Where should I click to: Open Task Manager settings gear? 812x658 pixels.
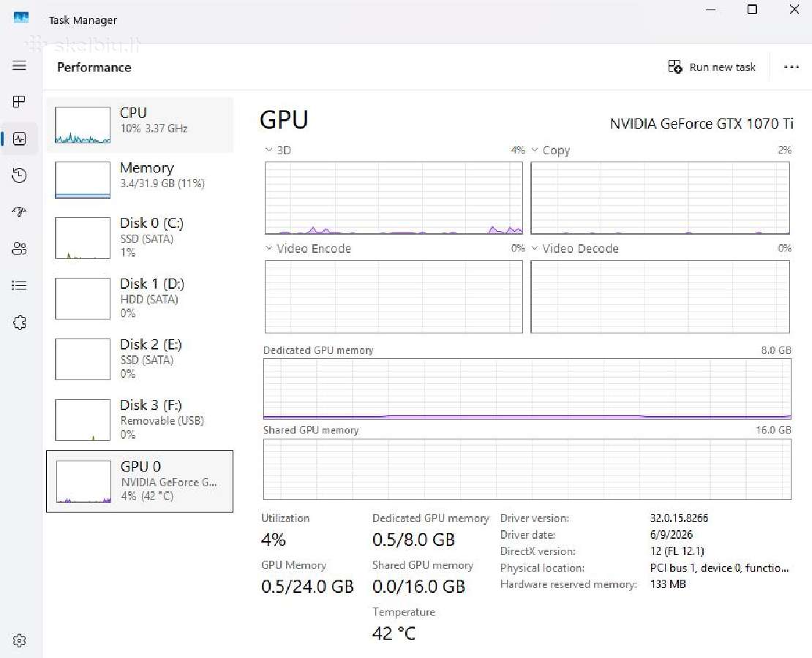19,640
